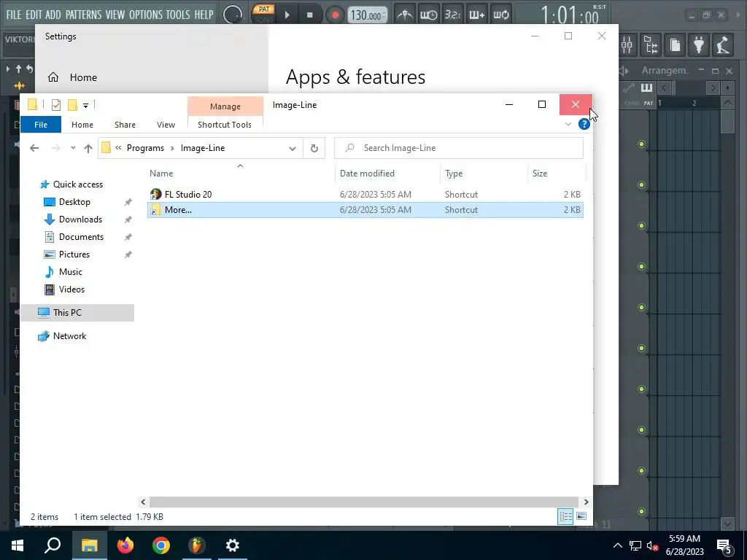Open FL Studio PATTERNS menu
This screenshot has height=560, width=747.
coord(83,15)
